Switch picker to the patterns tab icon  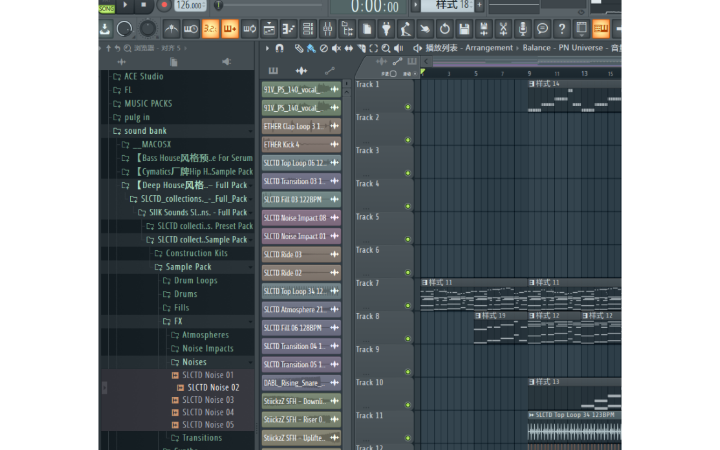click(x=273, y=71)
